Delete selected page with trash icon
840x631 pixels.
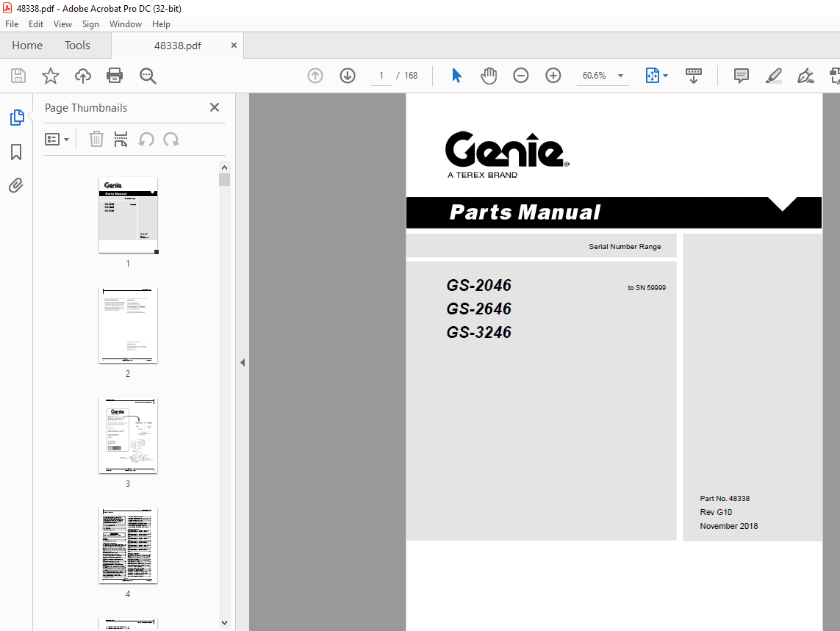(96, 140)
